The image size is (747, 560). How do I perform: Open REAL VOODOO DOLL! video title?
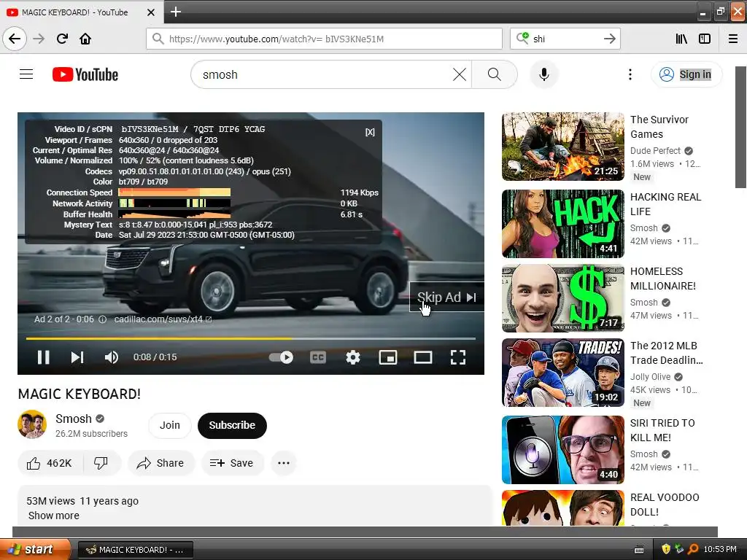click(x=665, y=505)
